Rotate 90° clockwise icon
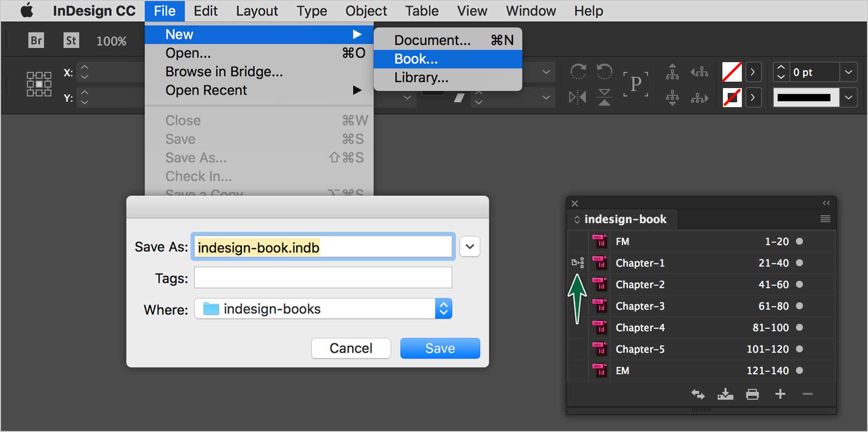The image size is (868, 432). tap(578, 72)
